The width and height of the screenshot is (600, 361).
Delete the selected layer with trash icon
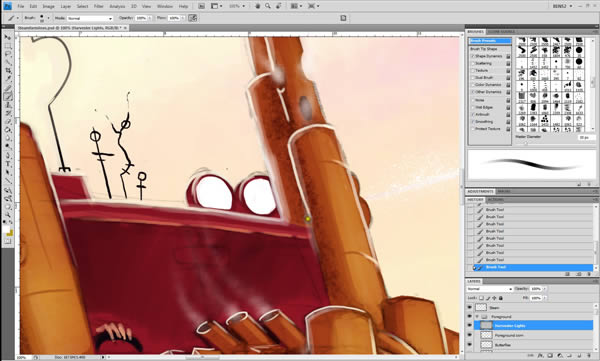pos(589,356)
